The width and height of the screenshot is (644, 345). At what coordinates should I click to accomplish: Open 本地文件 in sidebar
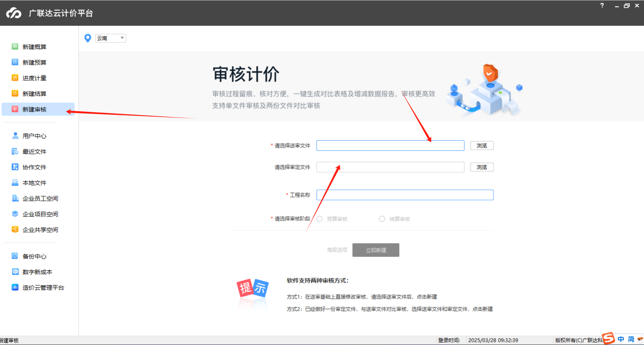(x=34, y=183)
